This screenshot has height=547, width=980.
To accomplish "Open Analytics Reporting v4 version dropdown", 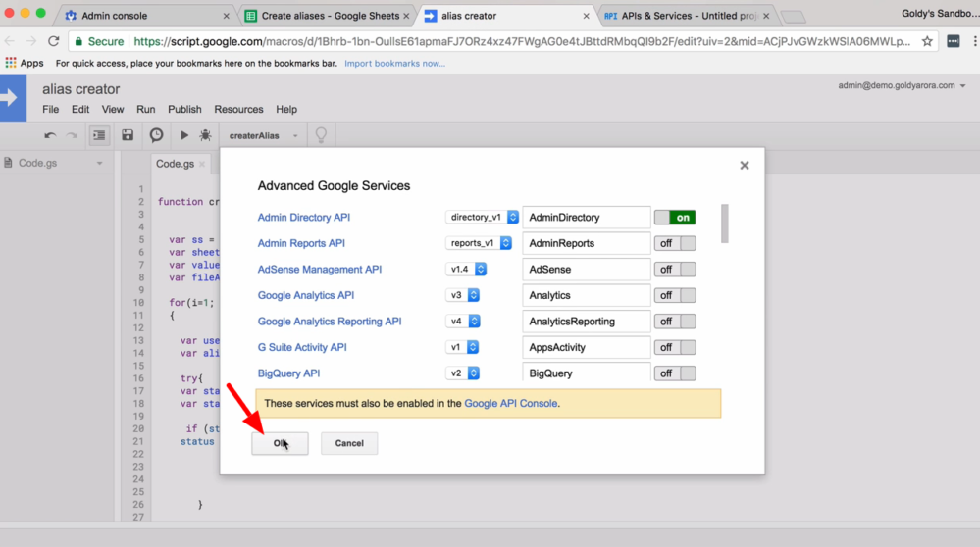I will [462, 322].
